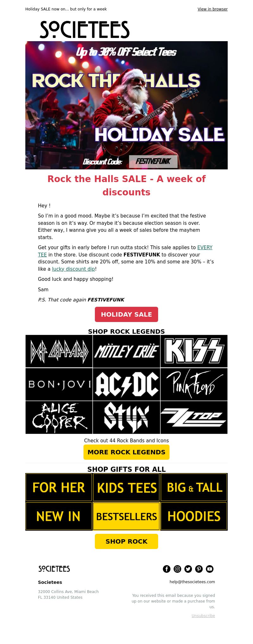Viewport: 253px width, 644px height.
Task: Click the yellow SHOP ROCK button
Action: (126, 541)
